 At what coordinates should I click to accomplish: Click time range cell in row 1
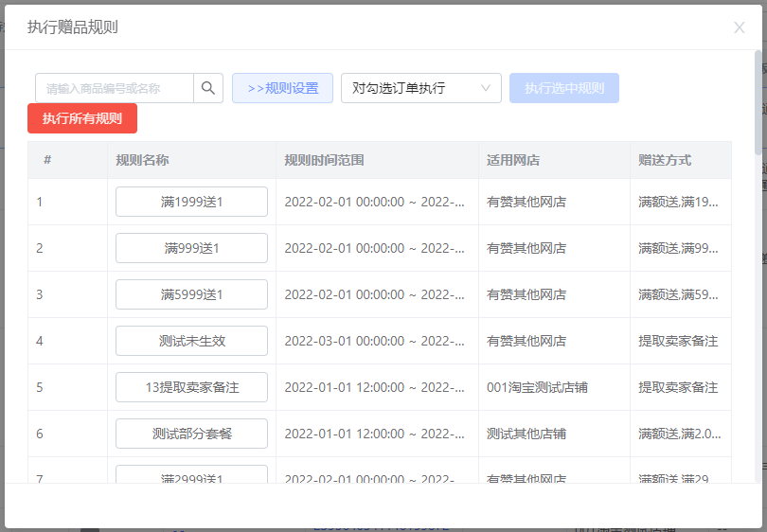click(x=375, y=202)
